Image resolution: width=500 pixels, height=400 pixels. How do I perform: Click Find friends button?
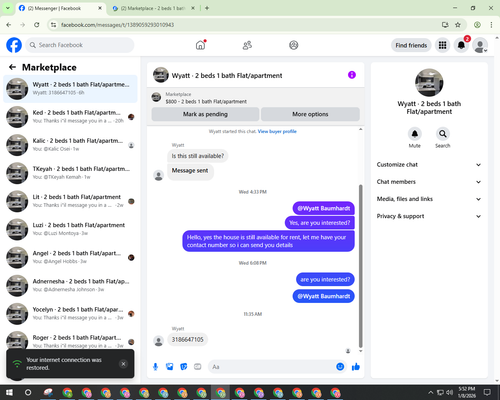click(411, 45)
